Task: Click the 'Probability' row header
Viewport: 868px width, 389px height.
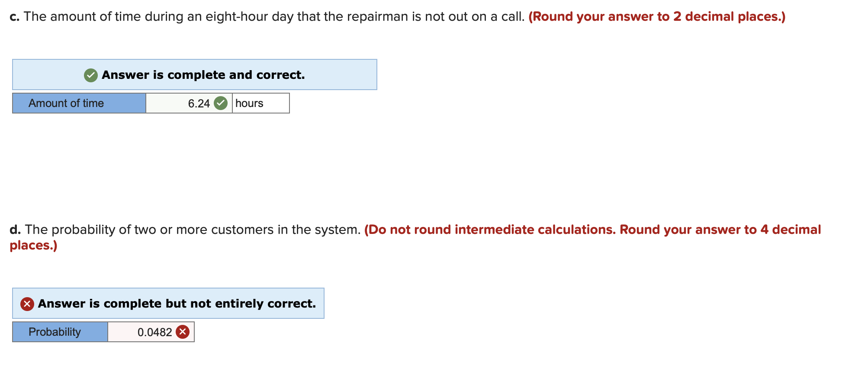Action: (59, 332)
